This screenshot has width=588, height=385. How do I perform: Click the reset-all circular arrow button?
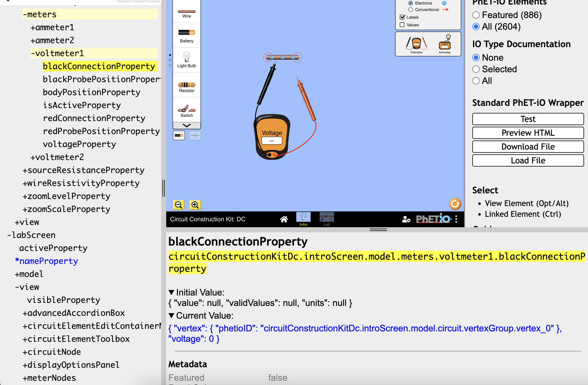pyautogui.click(x=455, y=204)
